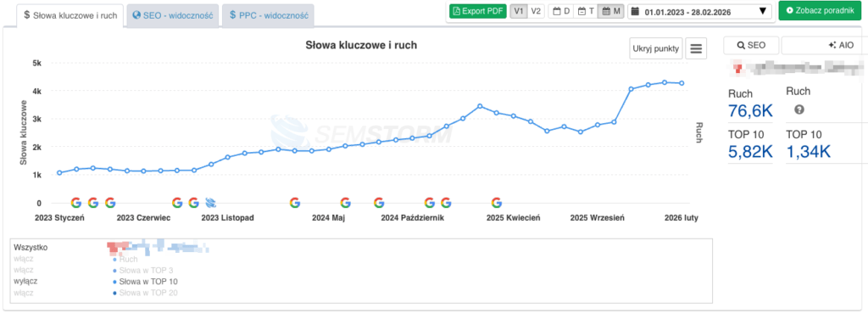Click the Słowa kluczowe y-axis title
Image resolution: width=868 pixels, height=314 pixels.
[23, 132]
